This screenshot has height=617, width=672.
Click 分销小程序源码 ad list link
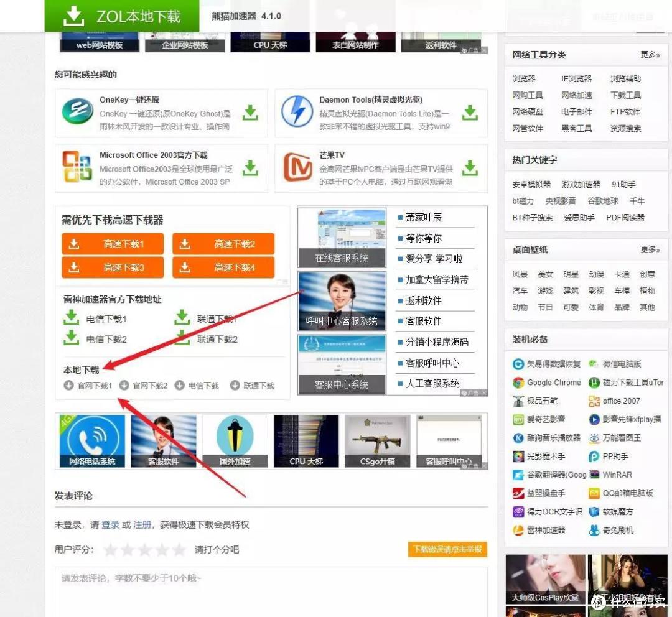[x=437, y=342]
